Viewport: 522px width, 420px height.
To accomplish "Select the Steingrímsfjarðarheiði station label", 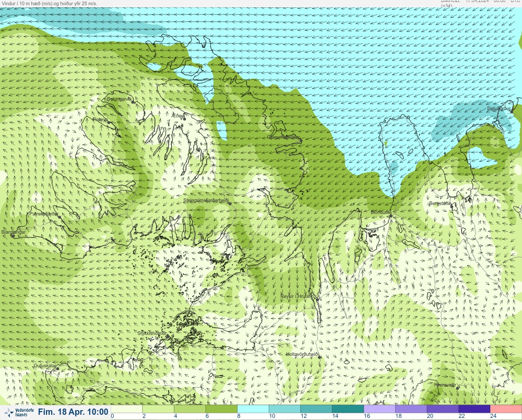I will [x=206, y=200].
